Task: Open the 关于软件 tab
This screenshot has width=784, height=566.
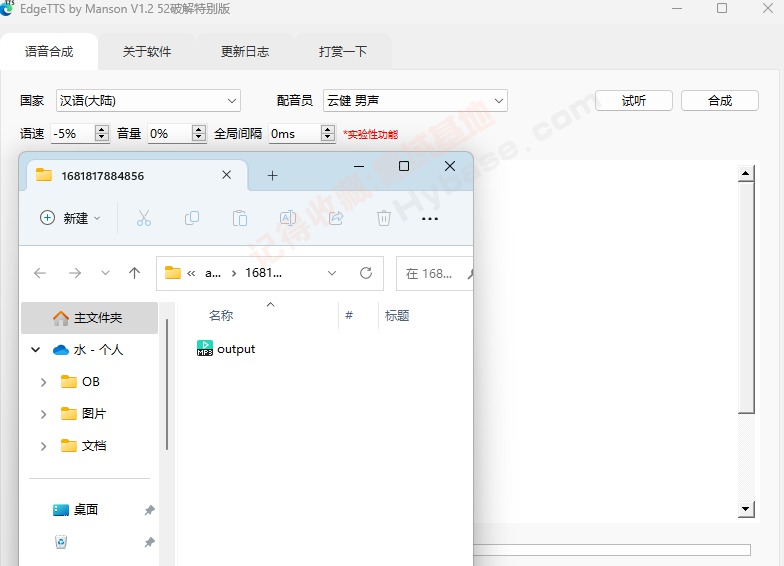Action: pos(147,52)
